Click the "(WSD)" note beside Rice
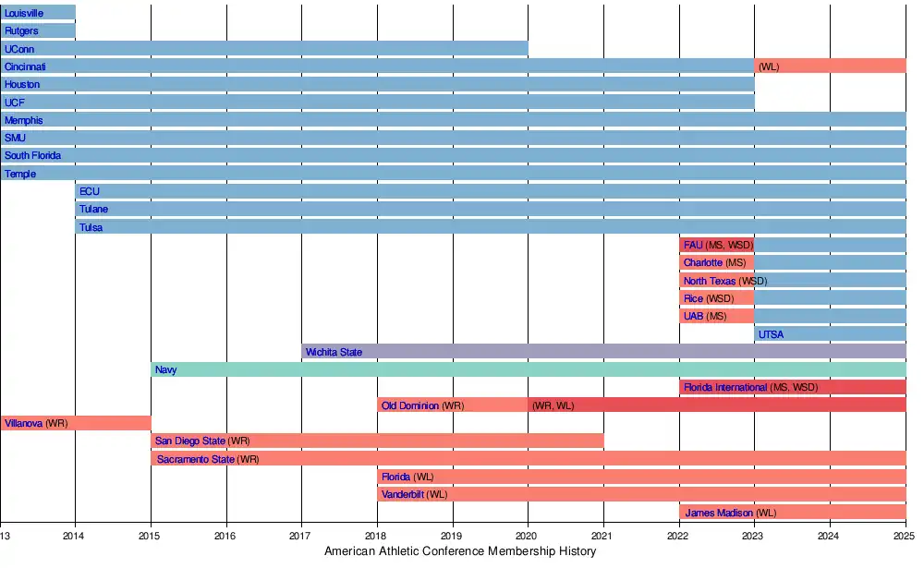924x568 pixels. (720, 298)
